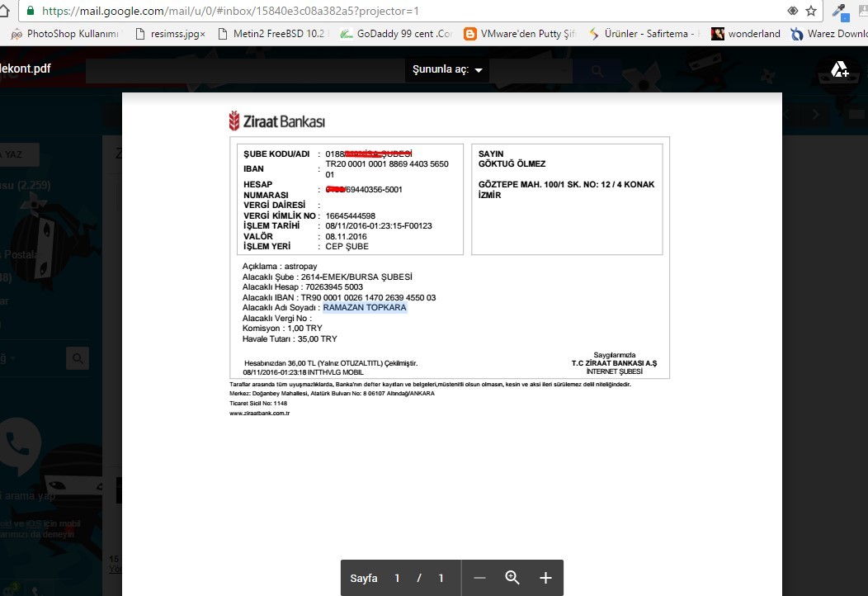Click the secure padlock icon in address bar
Image resolution: width=868 pixels, height=596 pixels.
(x=31, y=11)
